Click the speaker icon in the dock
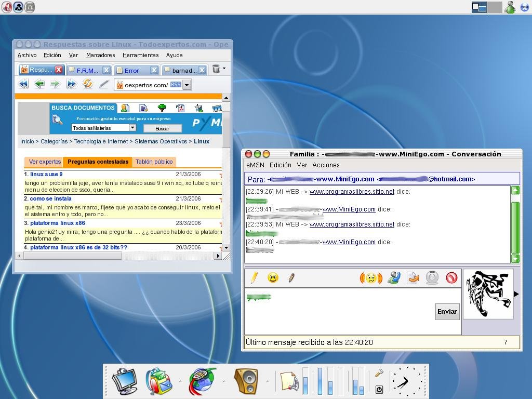Screen dimensions: 532x399 click(x=246, y=381)
